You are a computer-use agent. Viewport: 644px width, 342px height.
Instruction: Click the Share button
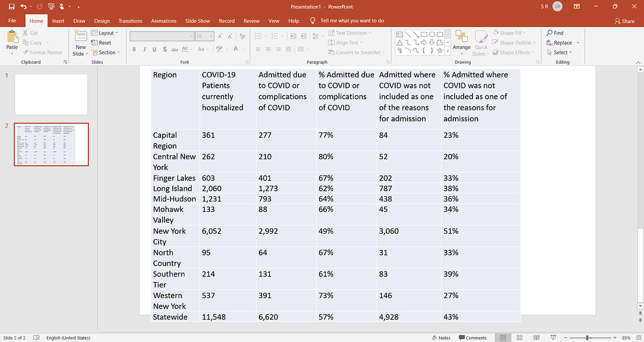[625, 21]
